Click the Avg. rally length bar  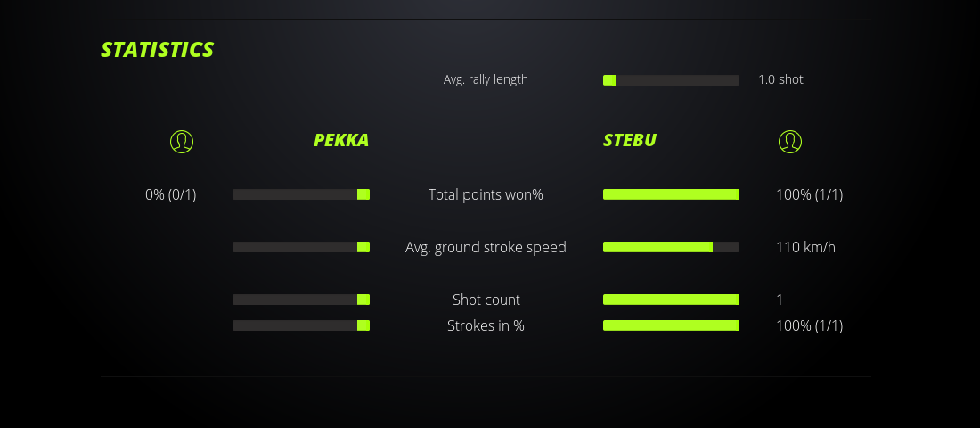671,80
